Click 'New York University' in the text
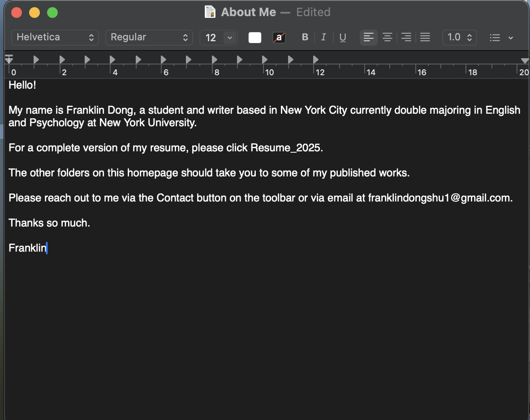The height and width of the screenshot is (420, 530). pos(147,123)
